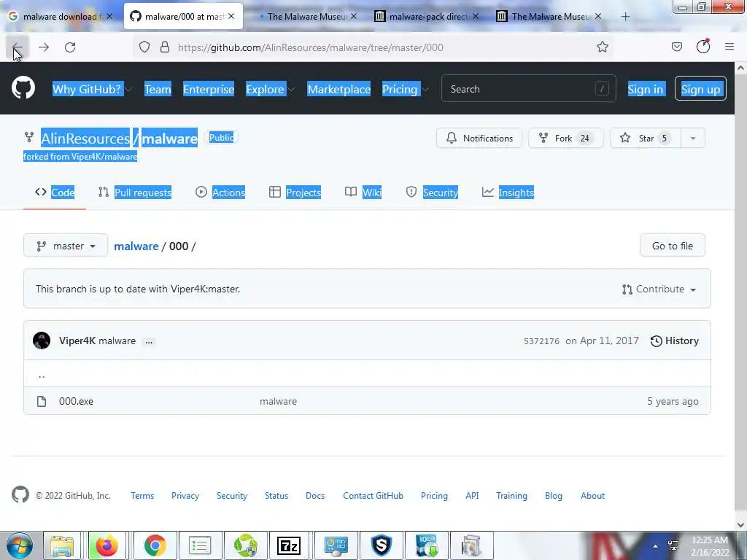Open the Code tab

[55, 192]
